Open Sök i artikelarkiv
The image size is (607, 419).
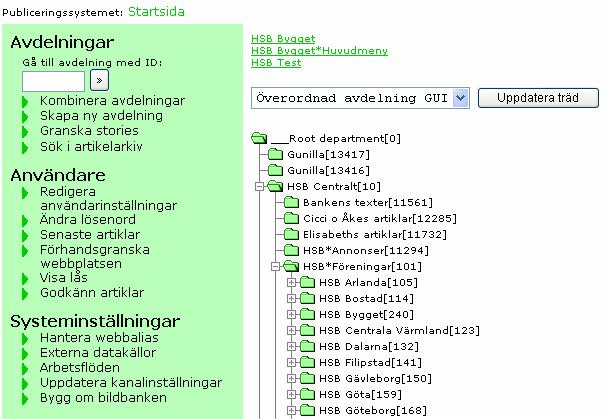pos(91,146)
